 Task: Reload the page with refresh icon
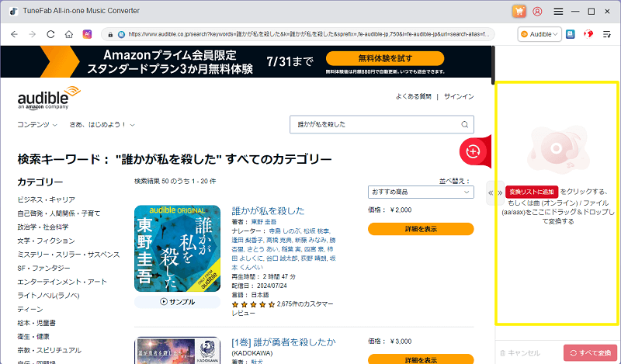point(51,34)
